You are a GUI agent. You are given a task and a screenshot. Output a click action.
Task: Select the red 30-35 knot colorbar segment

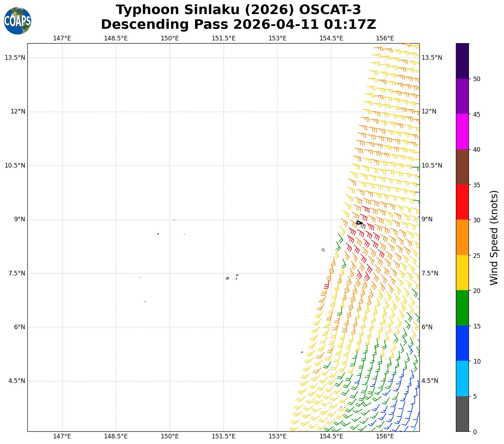pyautogui.click(x=462, y=202)
